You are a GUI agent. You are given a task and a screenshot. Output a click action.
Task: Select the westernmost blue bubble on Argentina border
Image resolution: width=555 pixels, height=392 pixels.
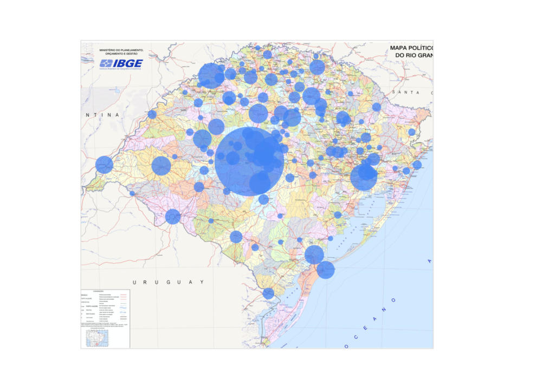click(x=104, y=165)
